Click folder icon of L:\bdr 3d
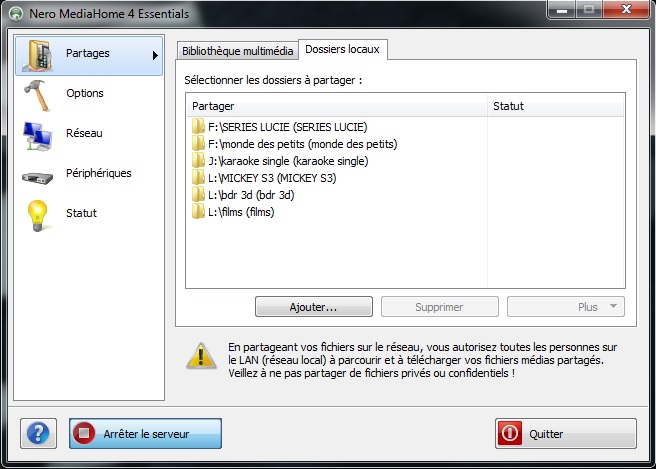Viewport: 656px width, 469px height. pyautogui.click(x=198, y=195)
